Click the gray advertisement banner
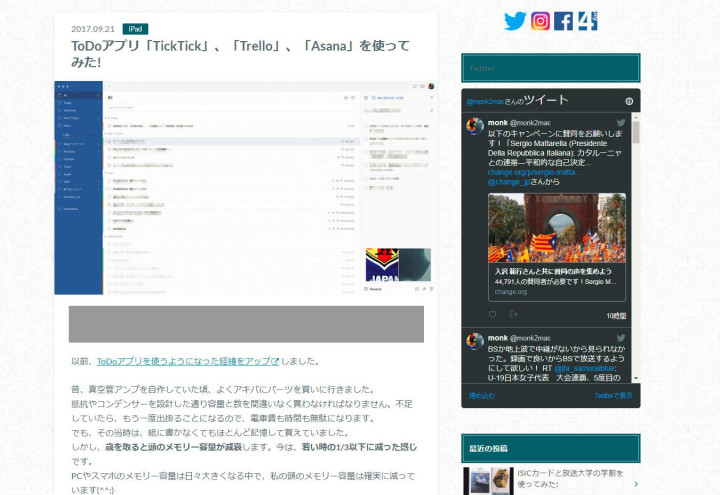The image size is (720, 495). click(246, 324)
